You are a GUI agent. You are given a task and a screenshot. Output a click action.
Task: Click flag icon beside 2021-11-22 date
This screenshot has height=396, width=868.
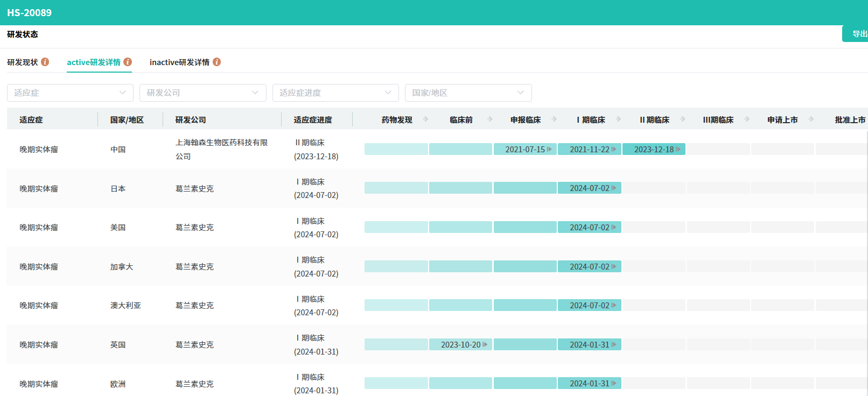(614, 150)
